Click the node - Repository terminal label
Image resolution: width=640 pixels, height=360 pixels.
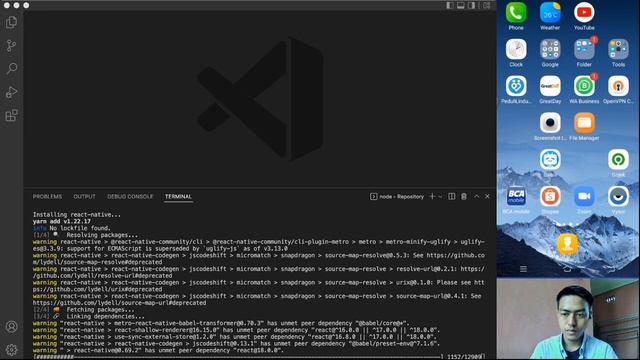point(397,197)
